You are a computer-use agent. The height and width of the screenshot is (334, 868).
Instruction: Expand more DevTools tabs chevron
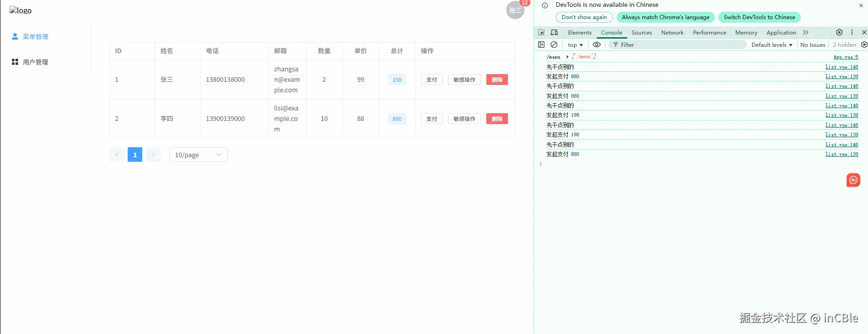point(806,32)
